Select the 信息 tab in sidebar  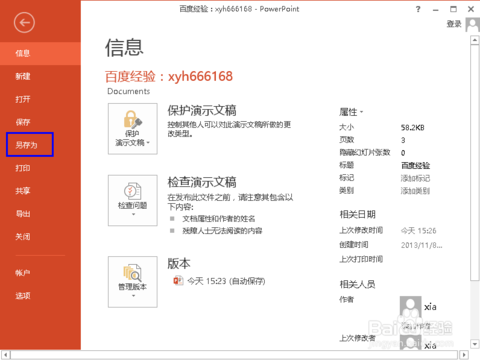click(40, 53)
